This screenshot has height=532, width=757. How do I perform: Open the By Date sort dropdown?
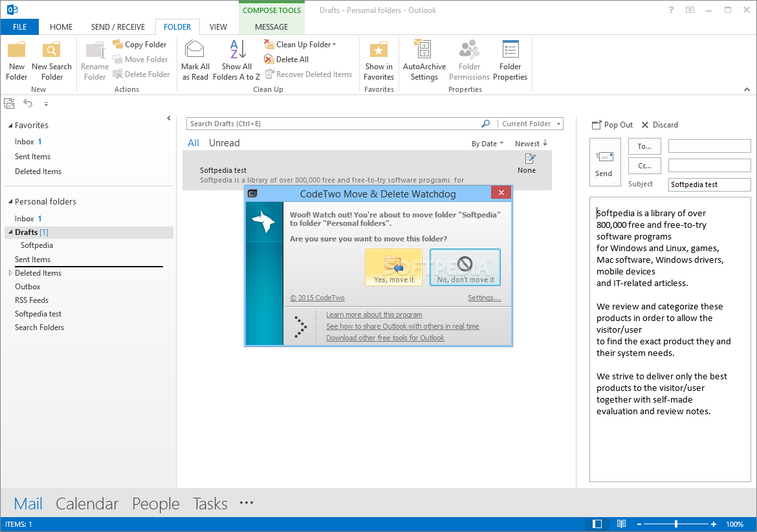point(488,144)
